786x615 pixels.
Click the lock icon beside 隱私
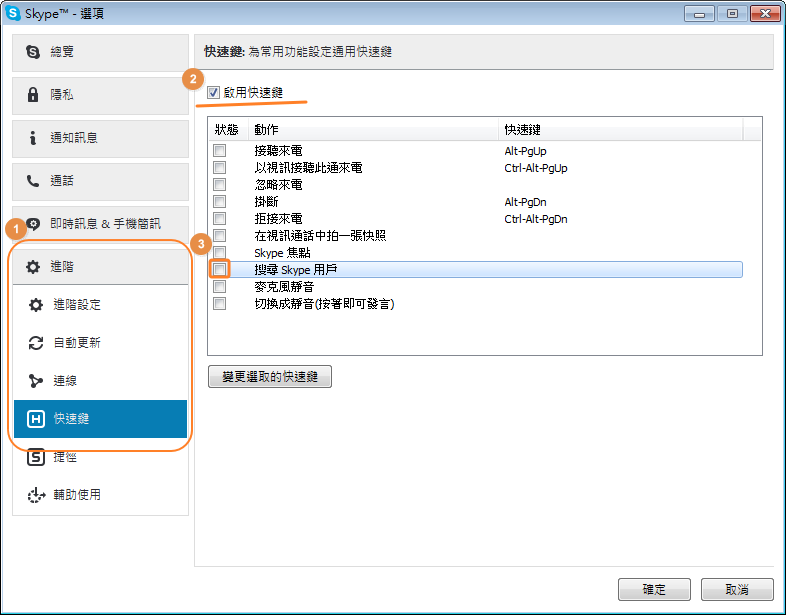coord(33,94)
